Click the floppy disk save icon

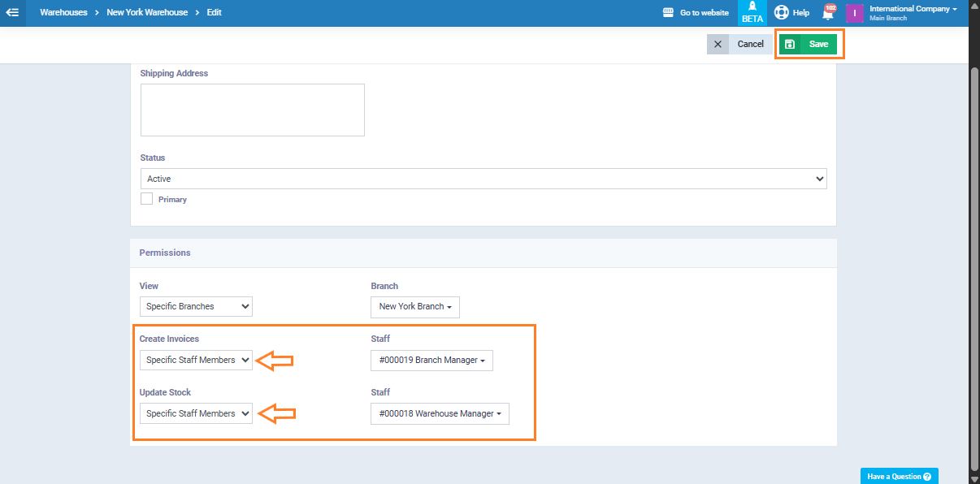(x=790, y=44)
